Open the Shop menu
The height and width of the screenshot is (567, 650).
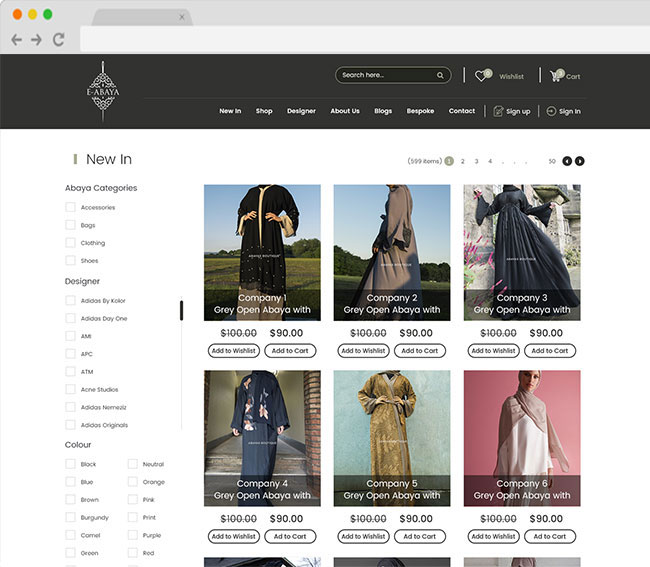tap(264, 111)
